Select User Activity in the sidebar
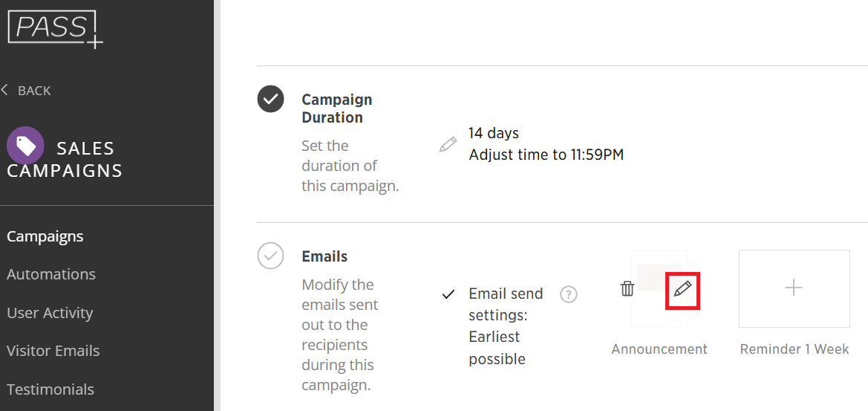Viewport: 868px width, 411px height. [x=50, y=313]
